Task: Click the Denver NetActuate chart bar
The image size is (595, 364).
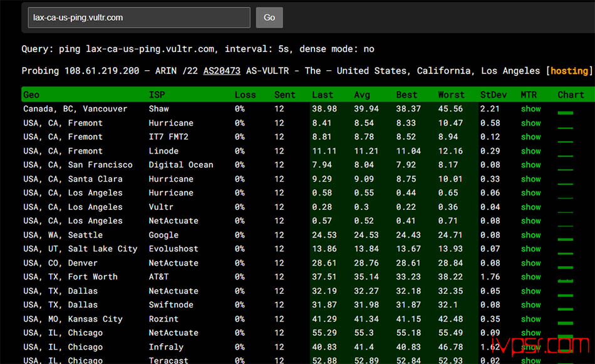Action: coord(566,267)
